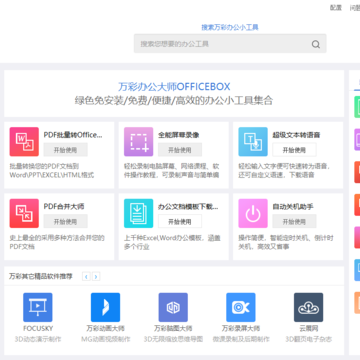Focus the office tool search field
This screenshot has height=360, width=360.
pos(230,43)
